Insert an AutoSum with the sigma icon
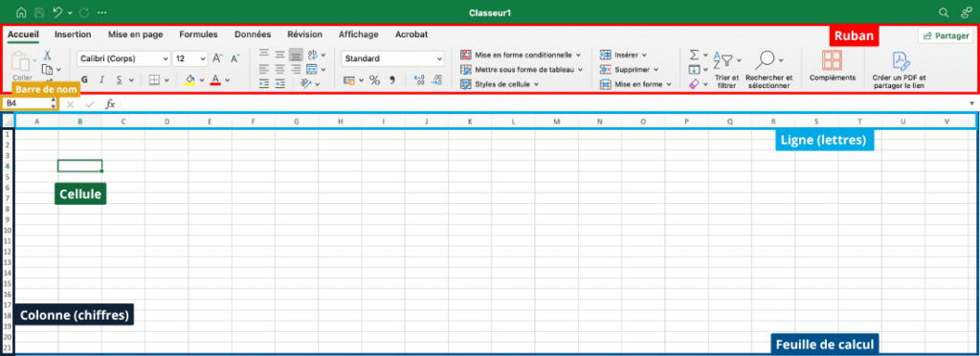This screenshot has height=356, width=980. coord(694,55)
